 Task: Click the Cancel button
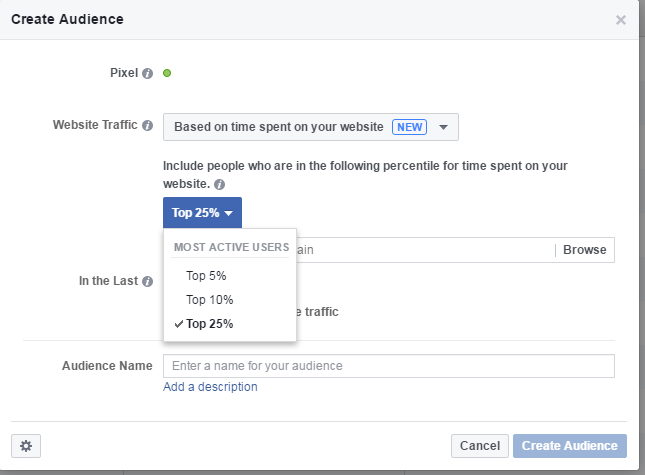click(x=480, y=446)
